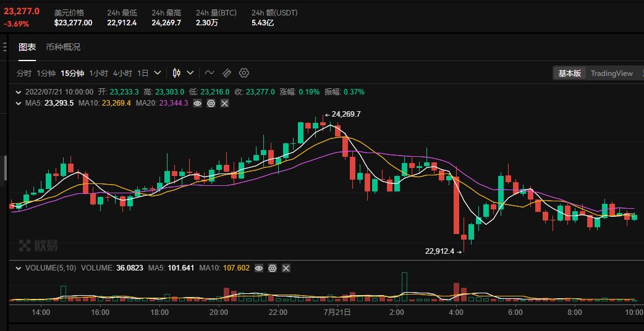Select the 图表 tab
The height and width of the screenshot is (331, 644).
click(x=27, y=47)
